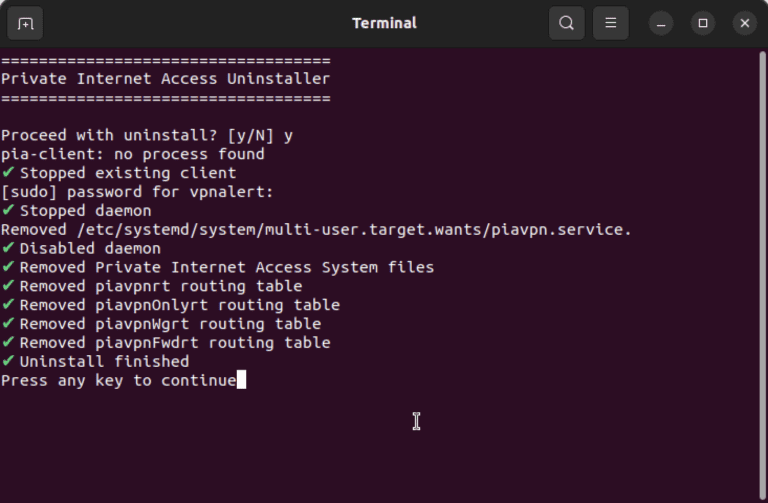Click checkmark beside 'Removed piavpnrt routing table'
768x503 pixels.
coord(8,286)
